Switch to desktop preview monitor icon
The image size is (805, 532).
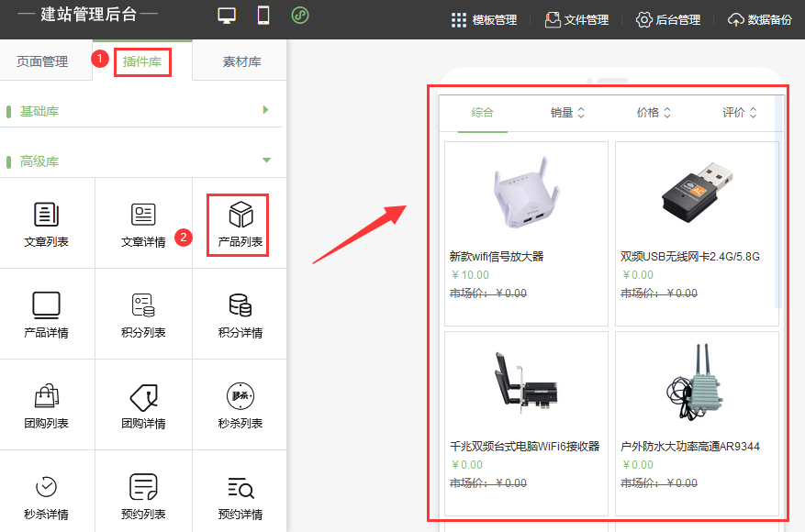pyautogui.click(x=227, y=16)
